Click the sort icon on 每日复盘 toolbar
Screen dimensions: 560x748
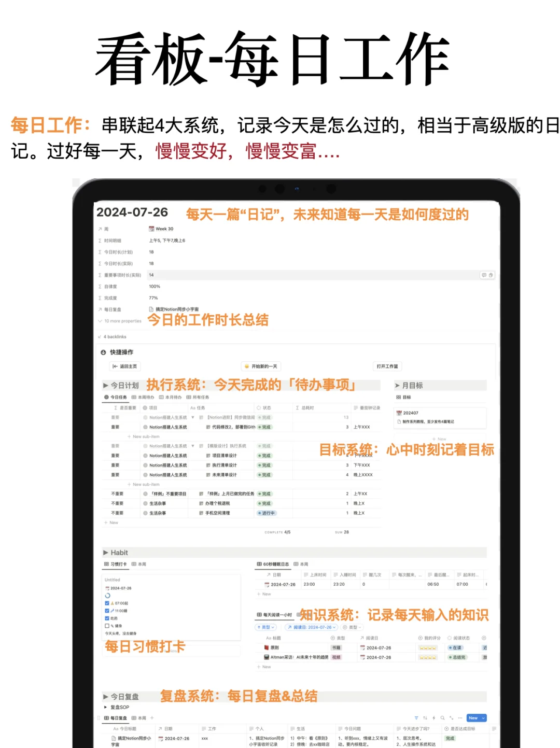pos(425,717)
